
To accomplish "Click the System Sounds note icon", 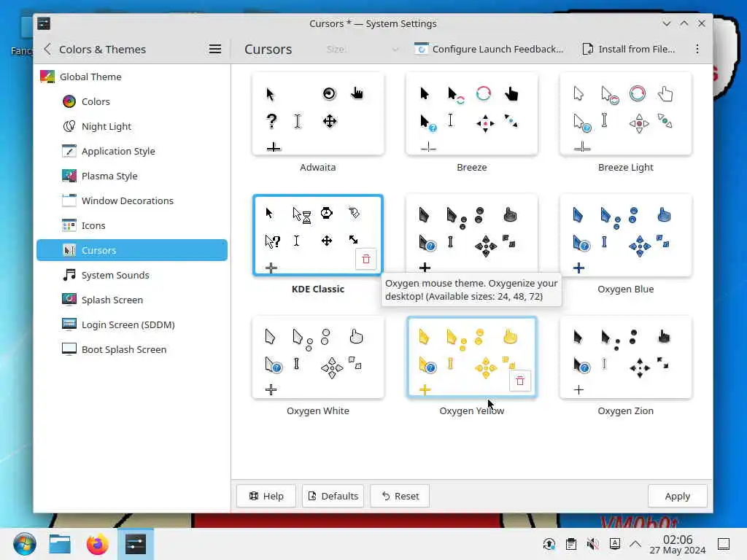I will click(69, 275).
